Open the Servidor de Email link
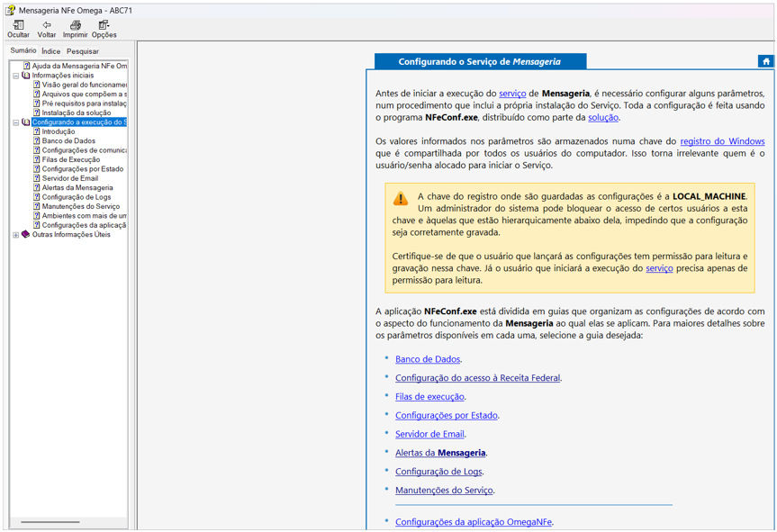 point(429,435)
